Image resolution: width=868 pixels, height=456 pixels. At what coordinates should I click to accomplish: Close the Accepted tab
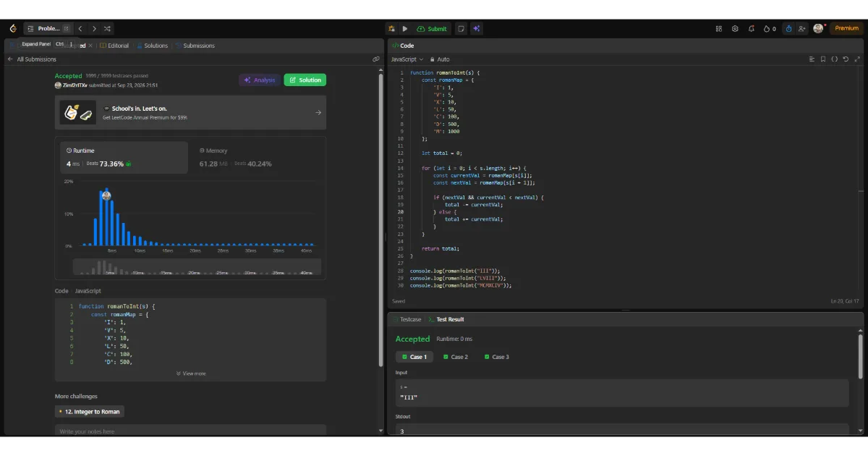[x=90, y=46]
